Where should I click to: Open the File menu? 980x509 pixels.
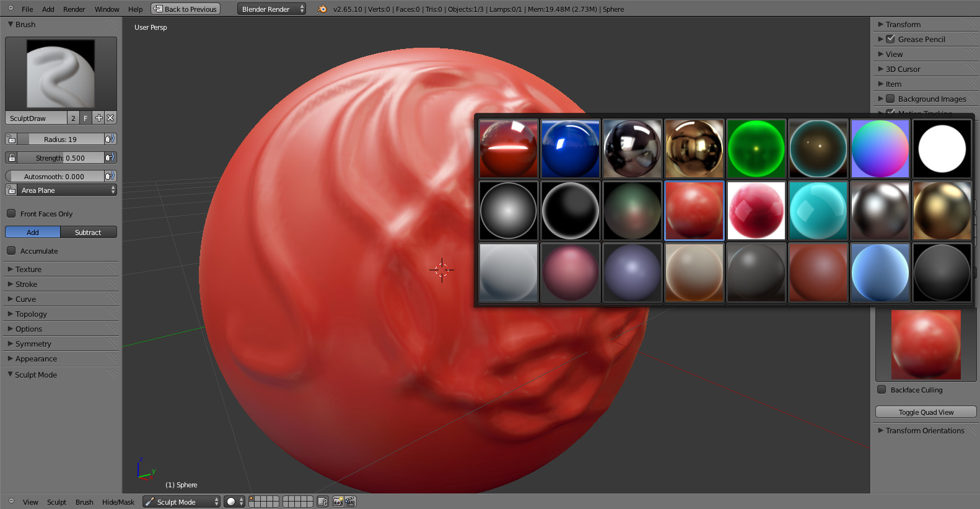tap(27, 9)
